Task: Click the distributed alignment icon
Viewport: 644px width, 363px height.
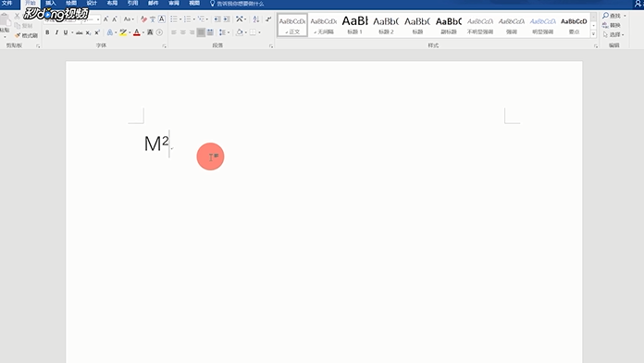Action: 210,32
